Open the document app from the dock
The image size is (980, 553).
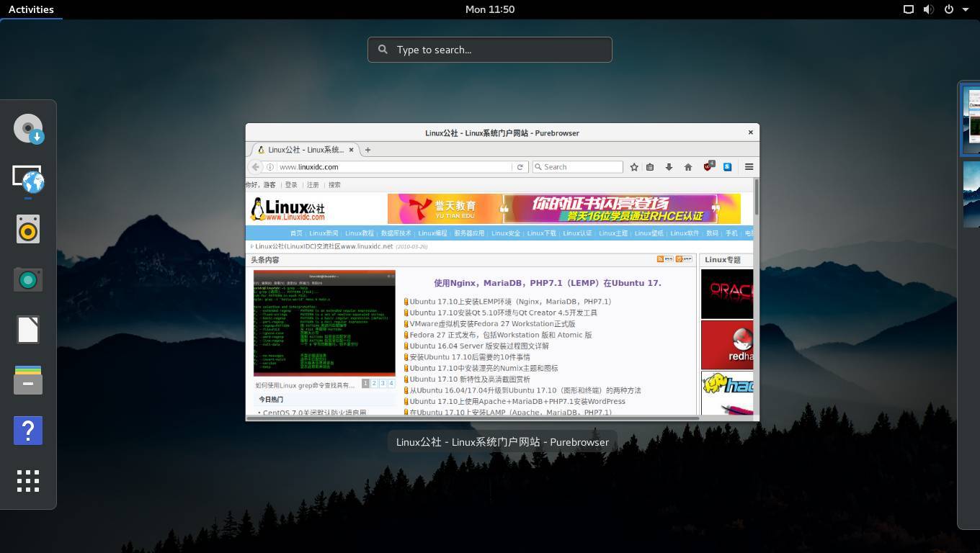(28, 330)
